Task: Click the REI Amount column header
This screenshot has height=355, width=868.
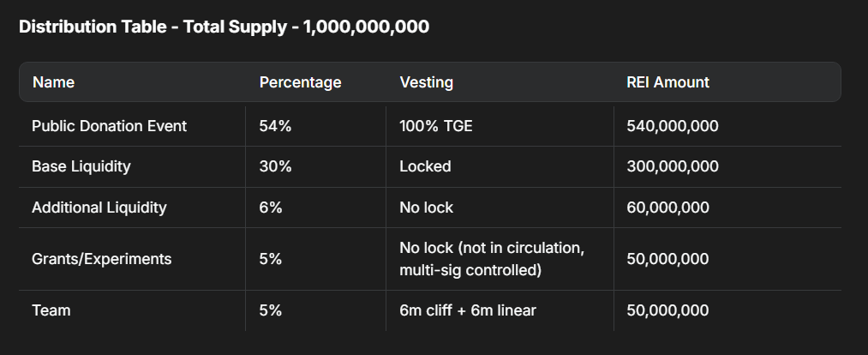Action: (667, 82)
